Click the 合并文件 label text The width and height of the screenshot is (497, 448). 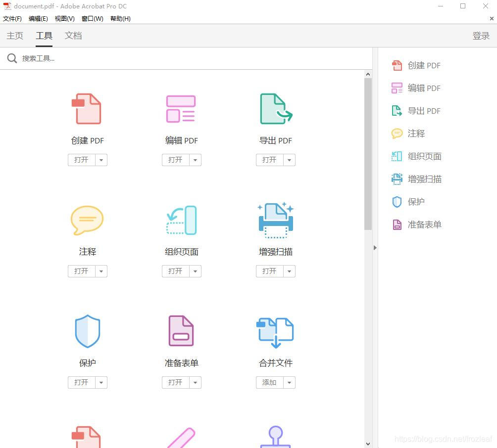point(275,363)
